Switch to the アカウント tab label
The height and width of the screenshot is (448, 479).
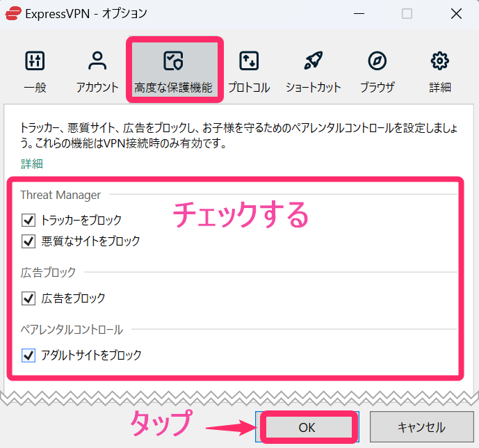coord(97,88)
